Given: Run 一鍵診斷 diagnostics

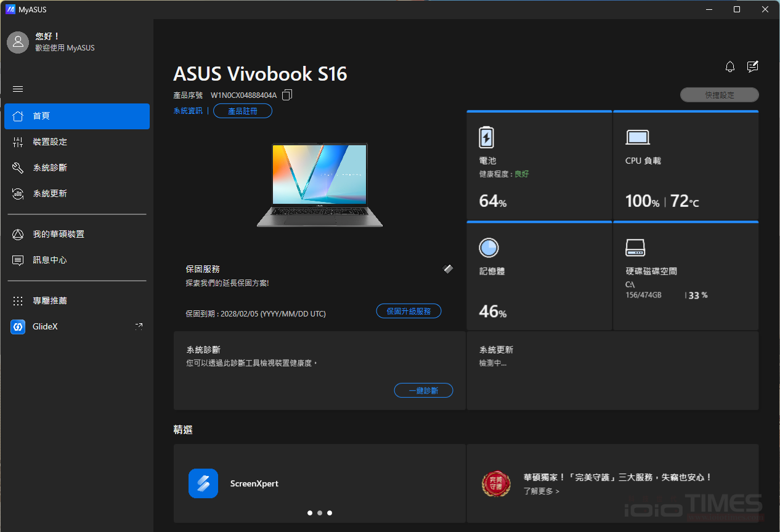Looking at the screenshot, I should (423, 390).
